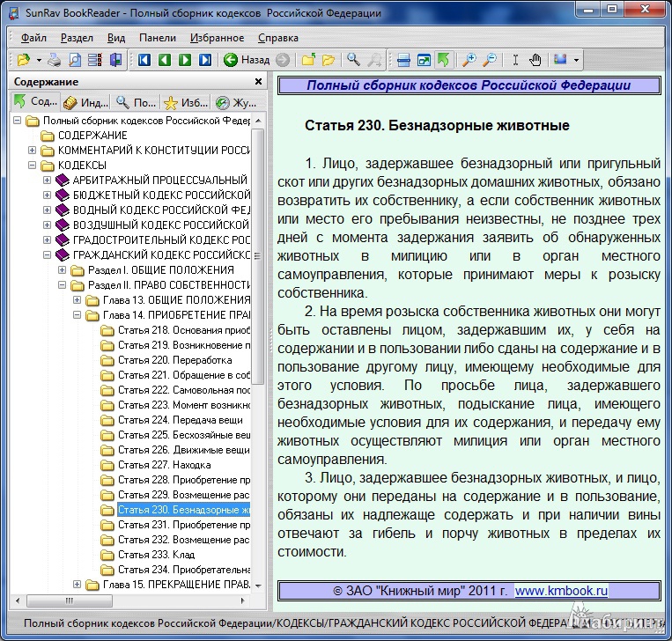Click the tree horizontal scroll right arrow
Image resolution: width=672 pixels, height=641 pixels.
click(x=242, y=600)
